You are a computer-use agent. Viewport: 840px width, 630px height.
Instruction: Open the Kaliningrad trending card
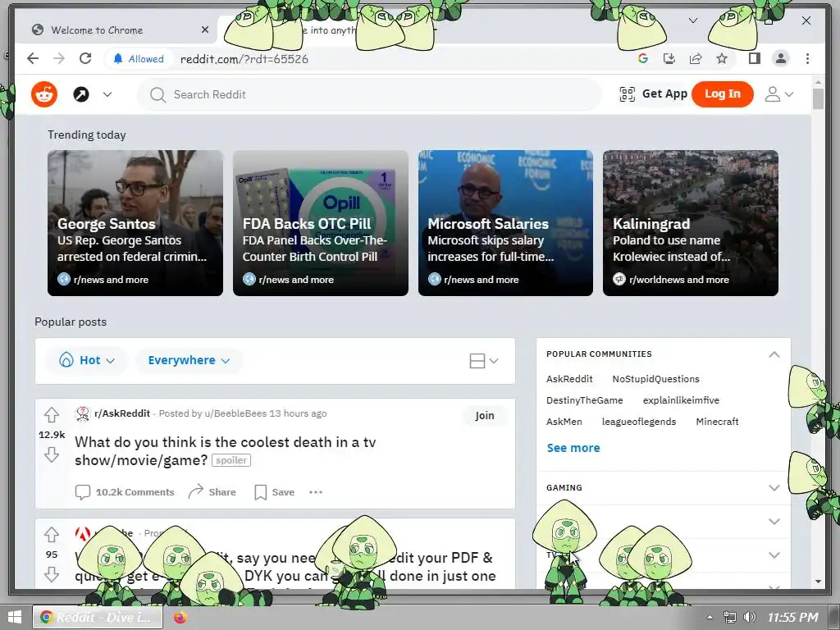[x=691, y=223]
